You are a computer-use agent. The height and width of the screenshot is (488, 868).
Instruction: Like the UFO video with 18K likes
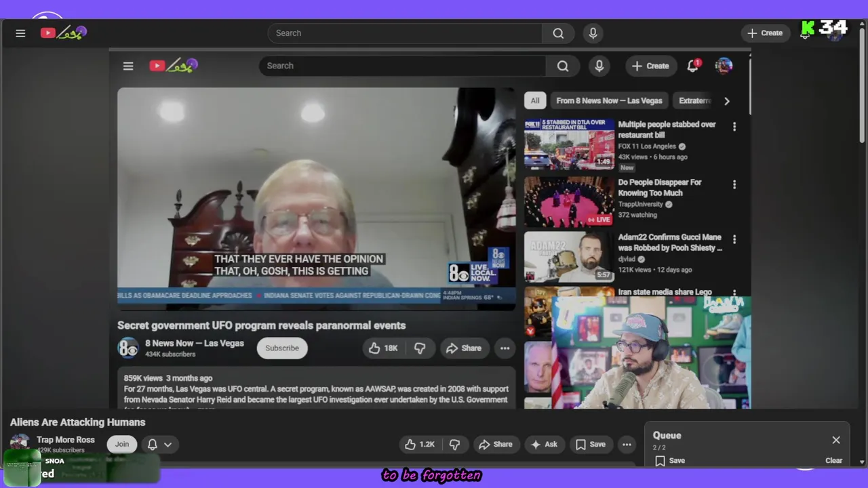(x=383, y=348)
